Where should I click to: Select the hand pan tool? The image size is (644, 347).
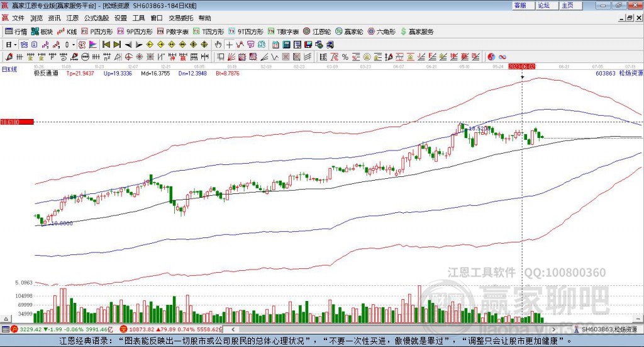coord(218,45)
